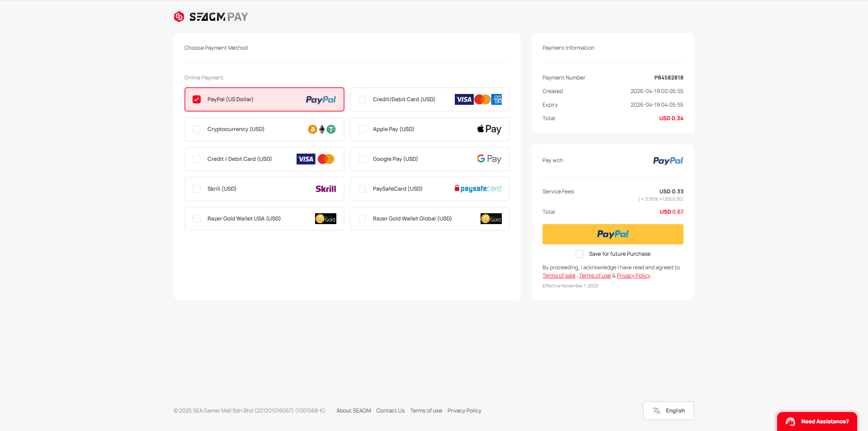868x431 pixels.
Task: Open the About SEAGM footer link
Action: 354,411
